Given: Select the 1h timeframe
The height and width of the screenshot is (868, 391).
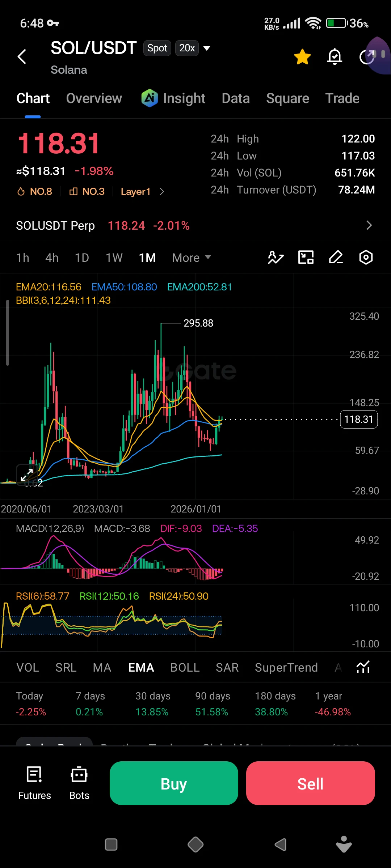Looking at the screenshot, I should coord(22,258).
